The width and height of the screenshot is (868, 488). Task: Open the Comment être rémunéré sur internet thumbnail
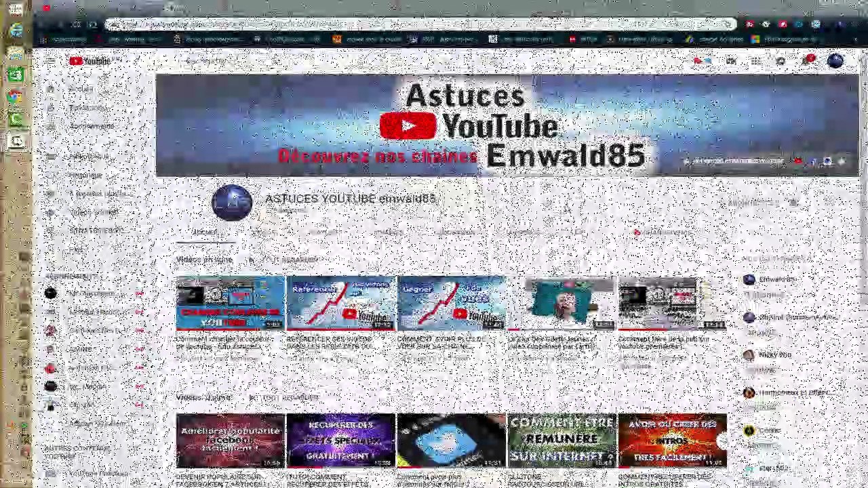[x=561, y=441]
